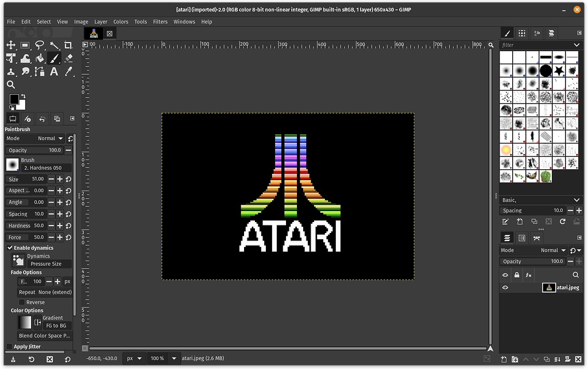Choose the Bucket Fill tool
The image size is (588, 369).
tap(40, 59)
